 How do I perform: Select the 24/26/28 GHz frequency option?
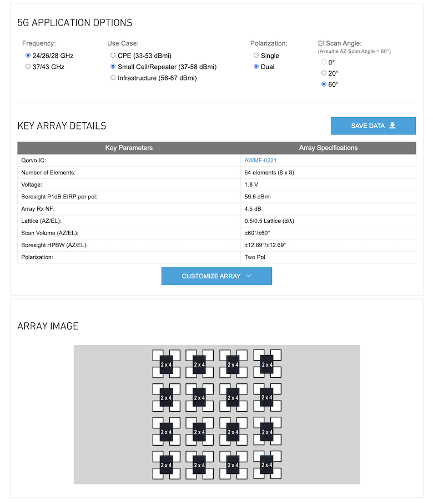[28, 56]
